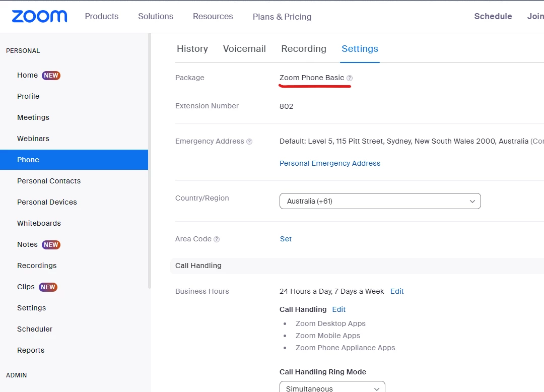Screen dimensions: 544x392
Task: Click Edit next to Call Handling
Action: coord(338,309)
